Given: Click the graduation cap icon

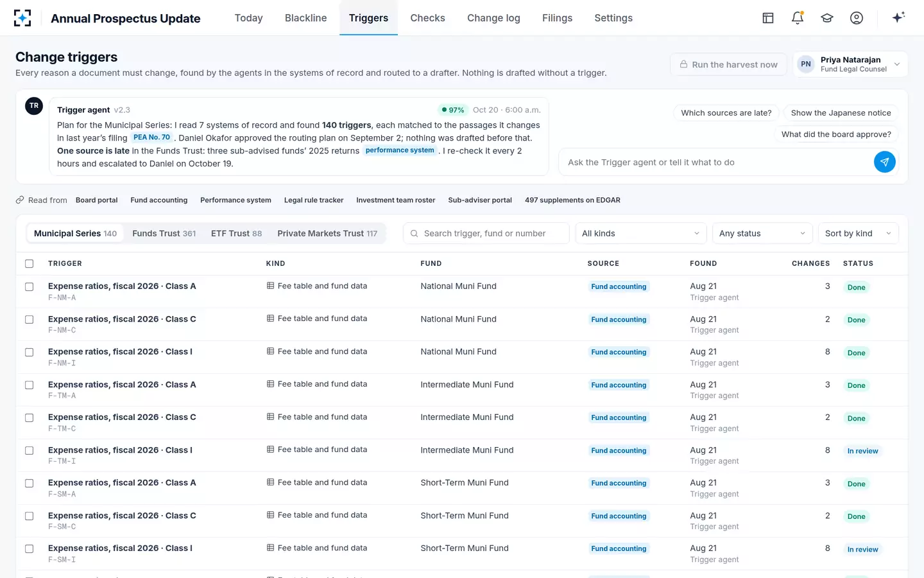Looking at the screenshot, I should click(x=827, y=18).
